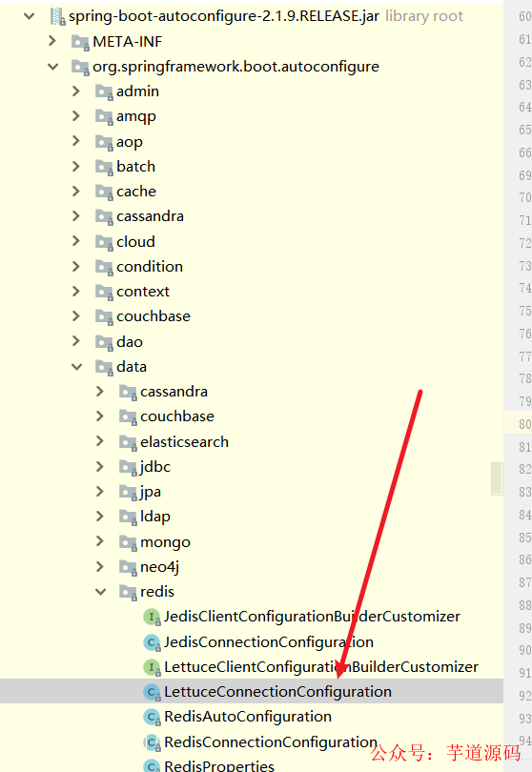
Task: Select the elasticsearch package name
Action: point(184,441)
